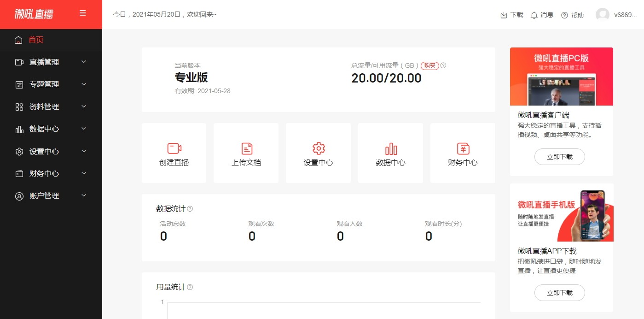
Task: Click the bell notification icon
Action: pos(534,15)
